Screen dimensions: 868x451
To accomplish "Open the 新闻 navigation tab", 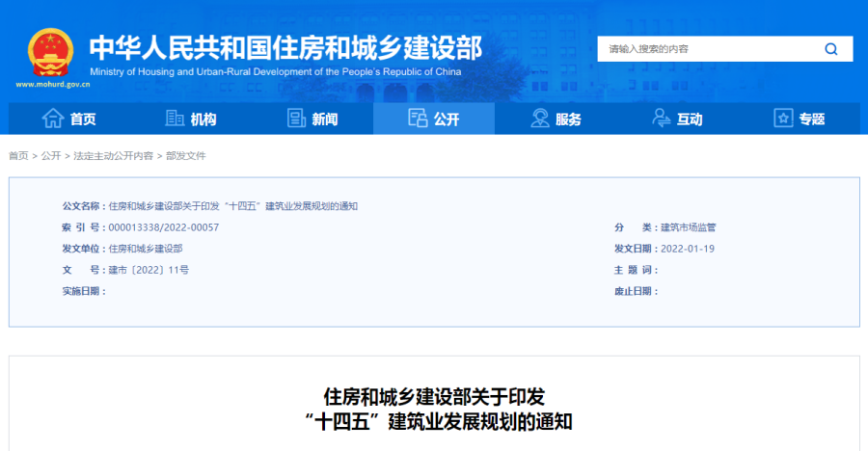I will pyautogui.click(x=312, y=119).
